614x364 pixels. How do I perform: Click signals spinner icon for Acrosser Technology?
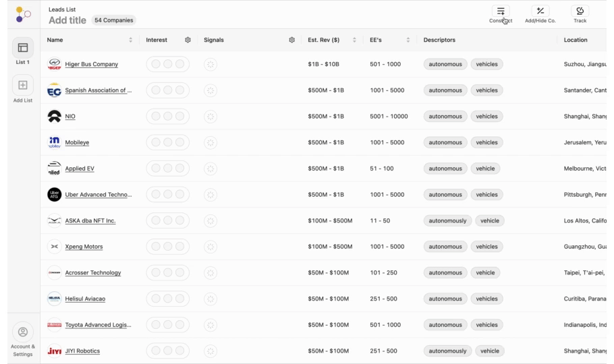(211, 273)
